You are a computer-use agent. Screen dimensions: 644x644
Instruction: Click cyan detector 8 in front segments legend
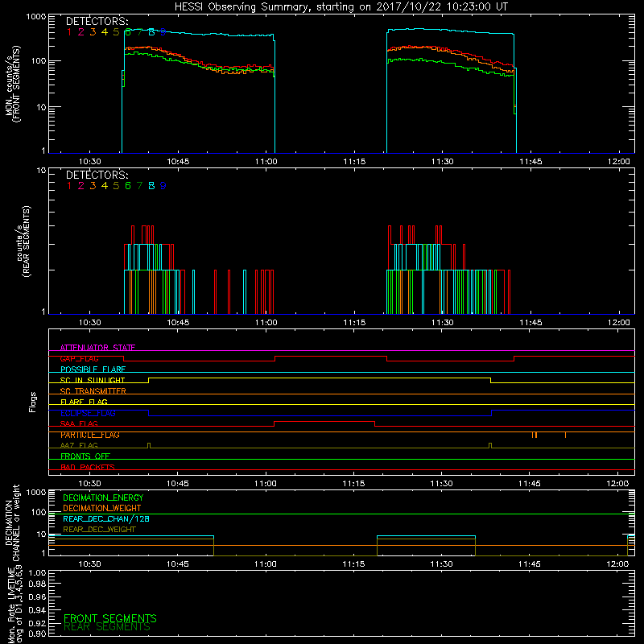pos(151,32)
